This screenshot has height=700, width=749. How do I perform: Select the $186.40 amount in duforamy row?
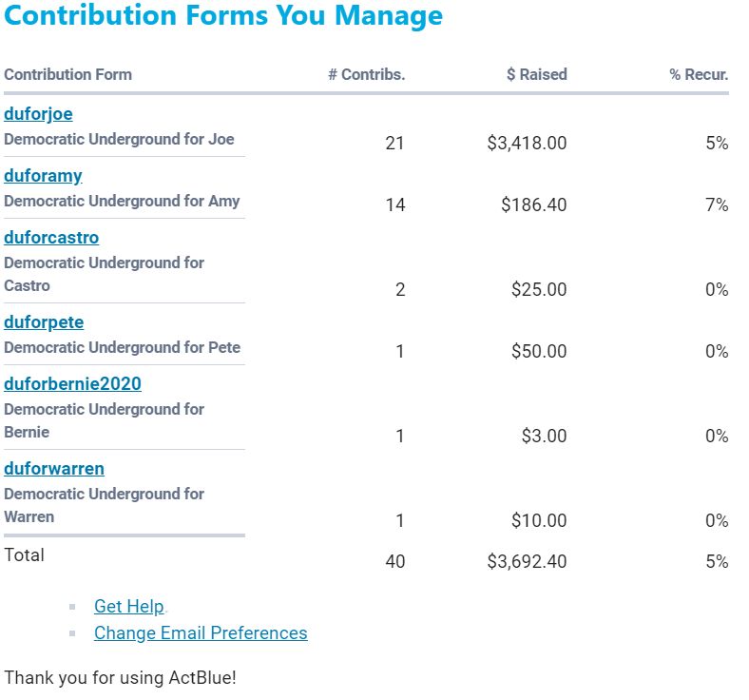click(533, 205)
